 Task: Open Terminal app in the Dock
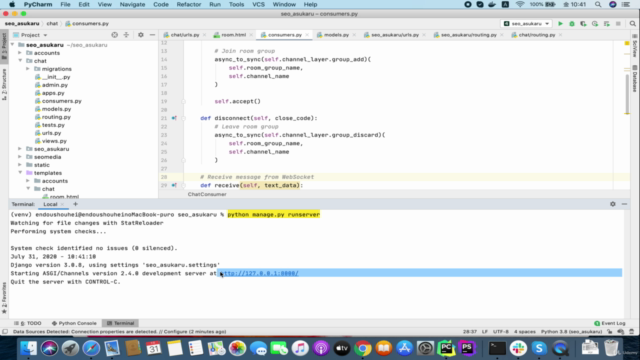498,348
